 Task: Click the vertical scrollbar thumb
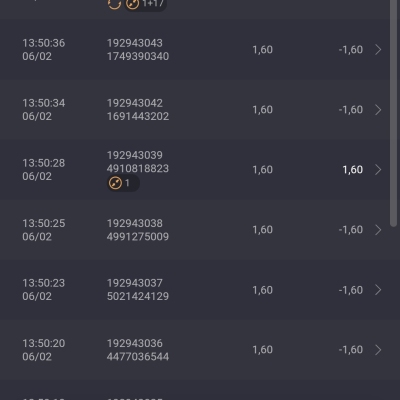coord(394,113)
